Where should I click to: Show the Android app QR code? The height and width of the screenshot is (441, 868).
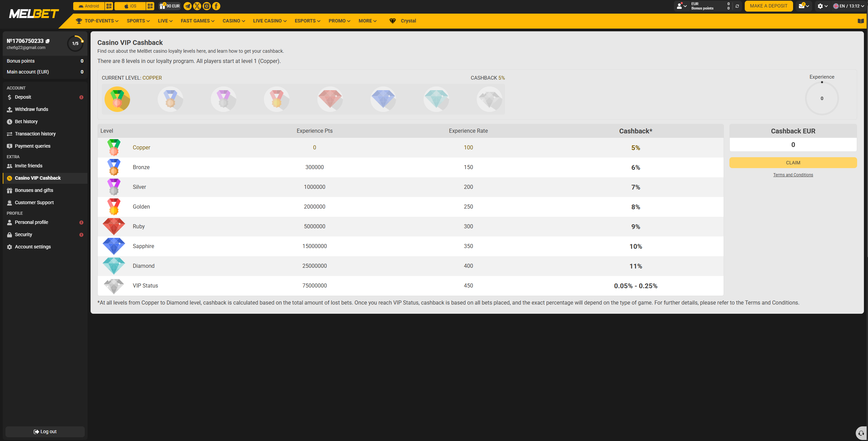point(109,6)
